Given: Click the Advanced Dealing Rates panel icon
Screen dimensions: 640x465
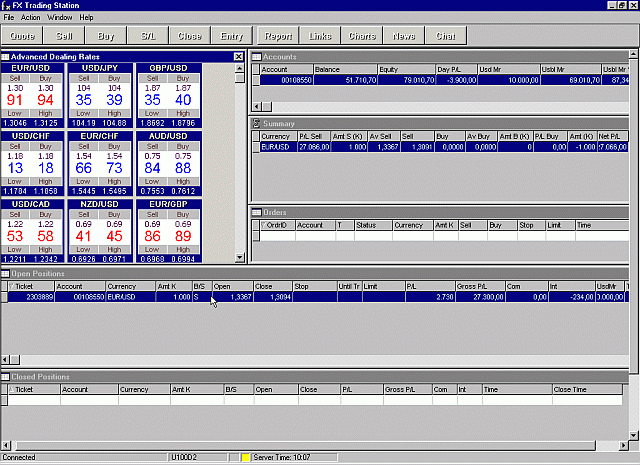Looking at the screenshot, I should pyautogui.click(x=5, y=56).
